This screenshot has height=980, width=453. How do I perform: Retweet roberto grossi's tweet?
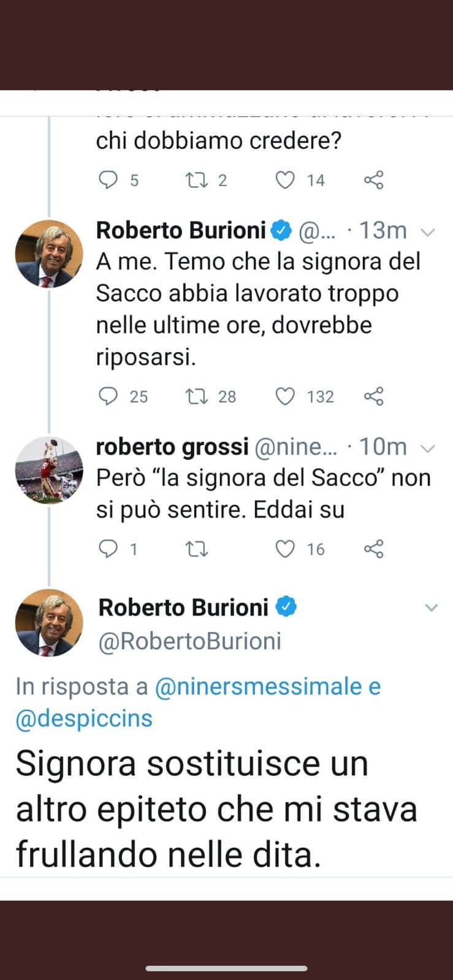(x=197, y=549)
